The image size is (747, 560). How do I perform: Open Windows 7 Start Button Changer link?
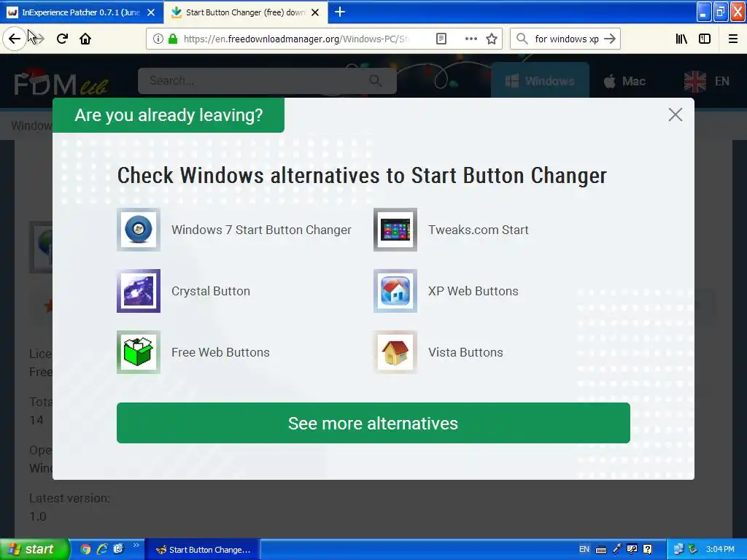point(261,230)
